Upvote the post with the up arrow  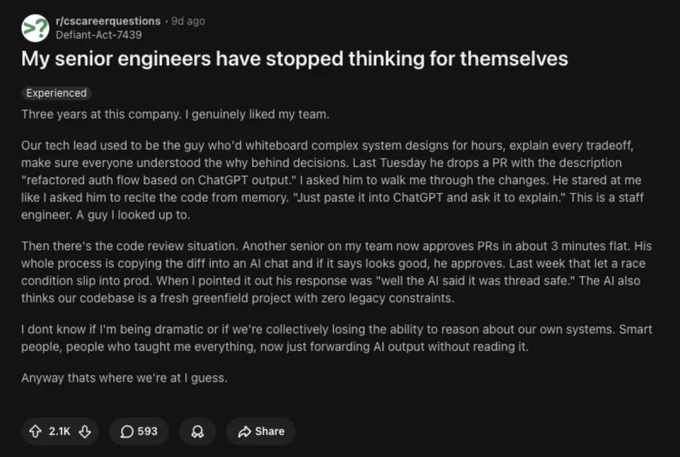[35, 431]
